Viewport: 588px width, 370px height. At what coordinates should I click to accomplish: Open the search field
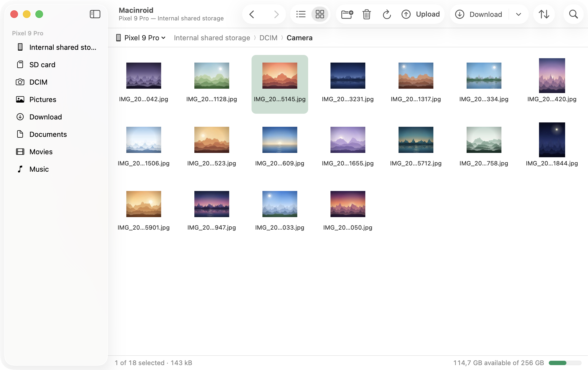pos(573,14)
